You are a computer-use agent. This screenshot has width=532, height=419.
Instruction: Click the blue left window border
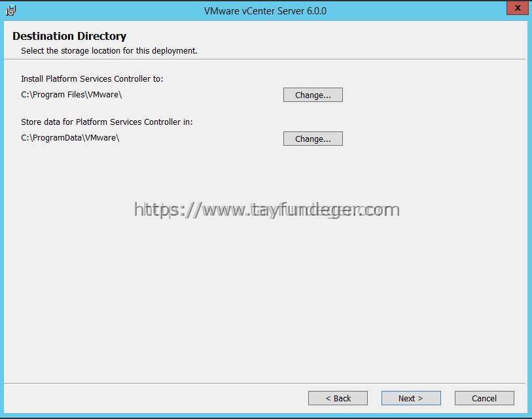pyautogui.click(x=2, y=217)
